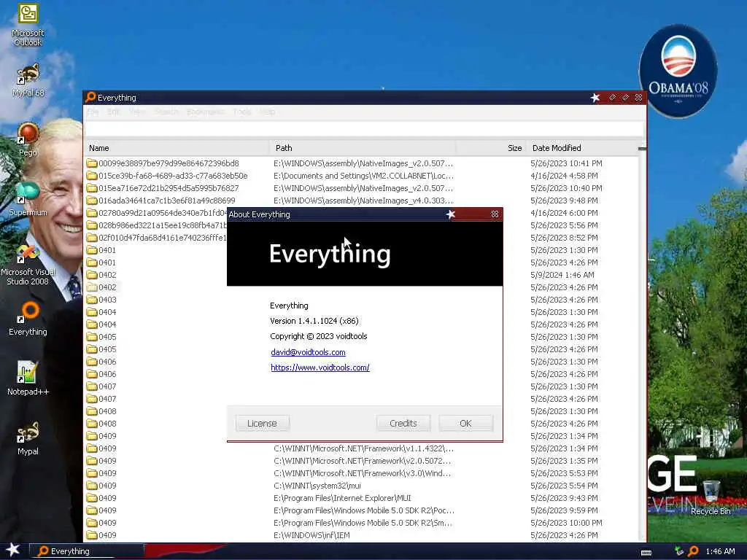Screen dimensions: 747x560
Task: Select the date 4/16/2024 4:58 PM cell
Action: coord(564,176)
